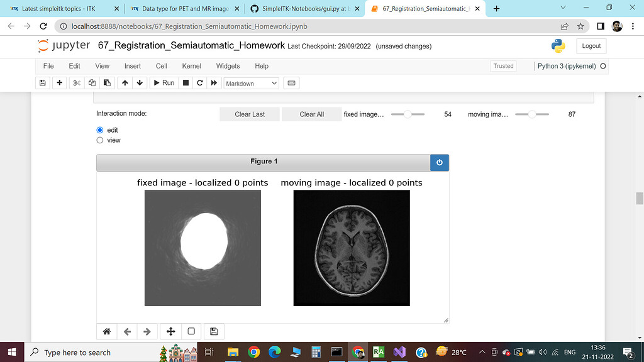Select the edit interaction mode
Screen dimensions: 644x362
[x=99, y=129]
